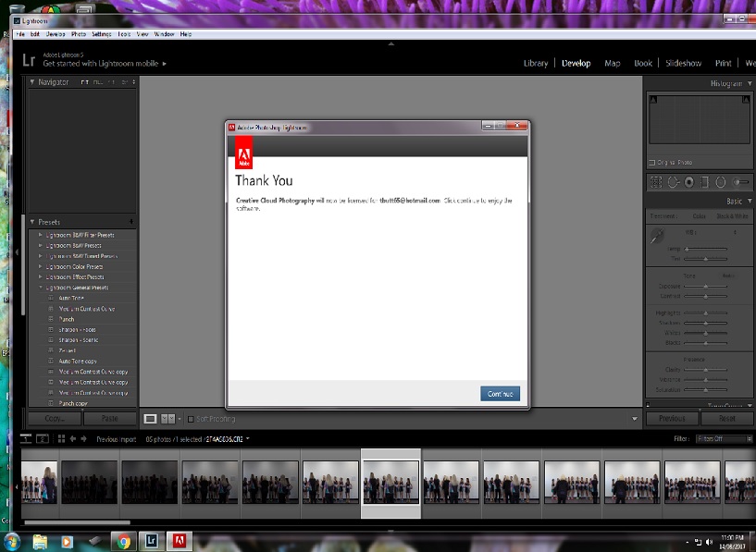Open the Spot Removal tool
The width and height of the screenshot is (756, 552).
click(x=674, y=182)
